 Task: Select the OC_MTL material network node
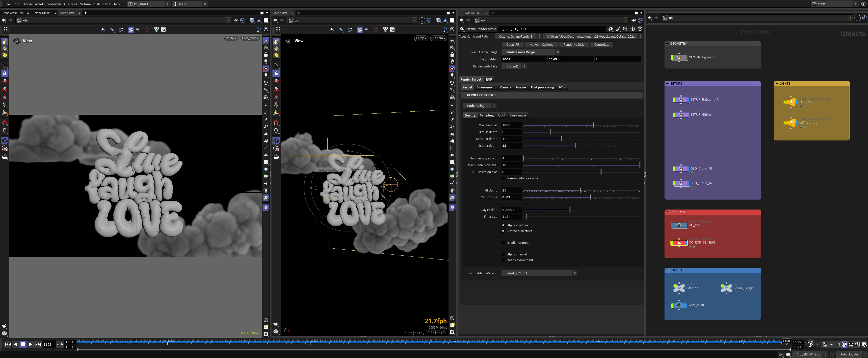point(679,225)
